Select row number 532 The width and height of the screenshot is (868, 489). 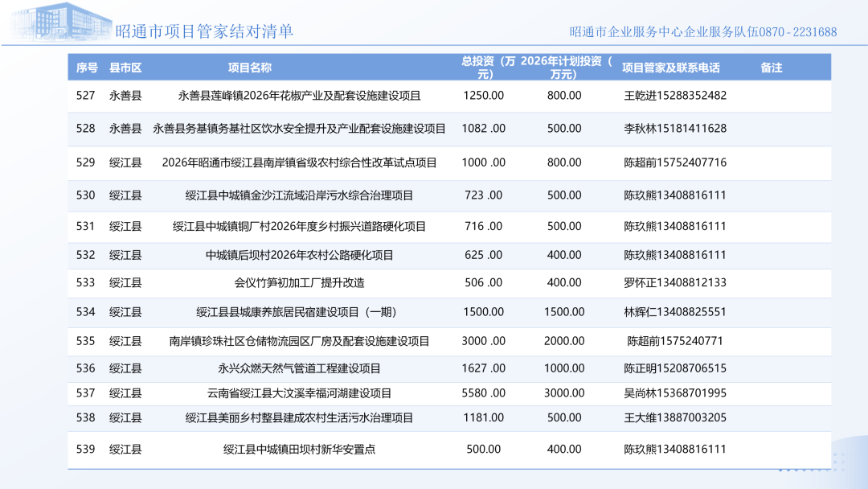point(86,255)
